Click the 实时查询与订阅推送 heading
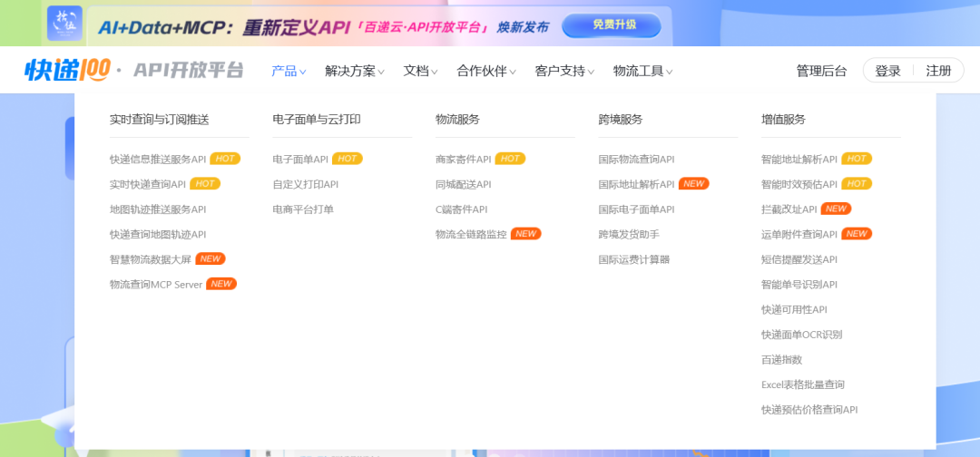Screen dimensions: 980x457 point(159,120)
